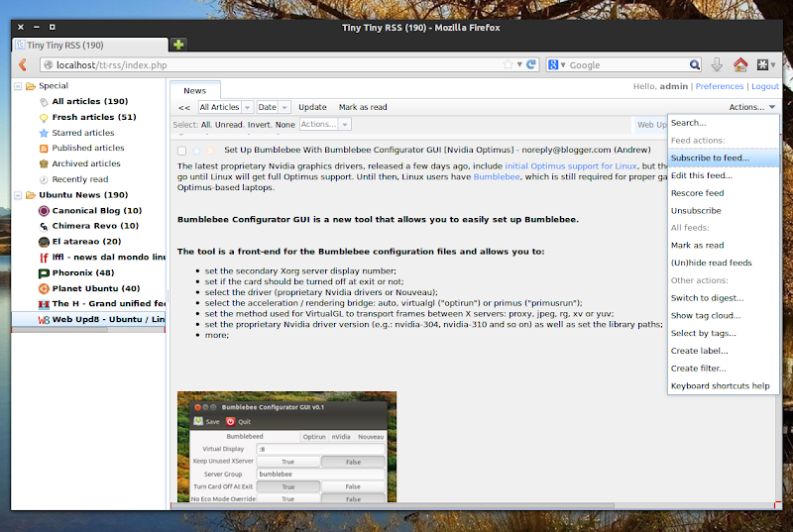The width and height of the screenshot is (793, 532).
Task: Collapse the Special category
Action: (18, 86)
